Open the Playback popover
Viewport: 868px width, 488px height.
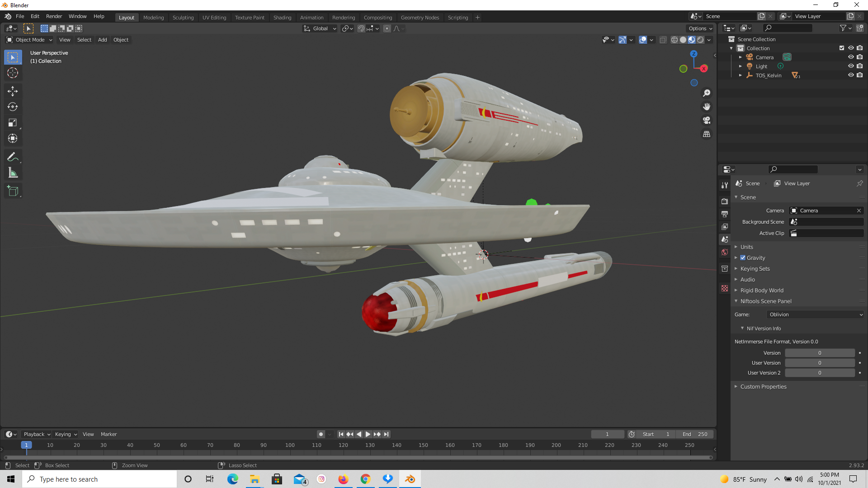[x=37, y=434]
